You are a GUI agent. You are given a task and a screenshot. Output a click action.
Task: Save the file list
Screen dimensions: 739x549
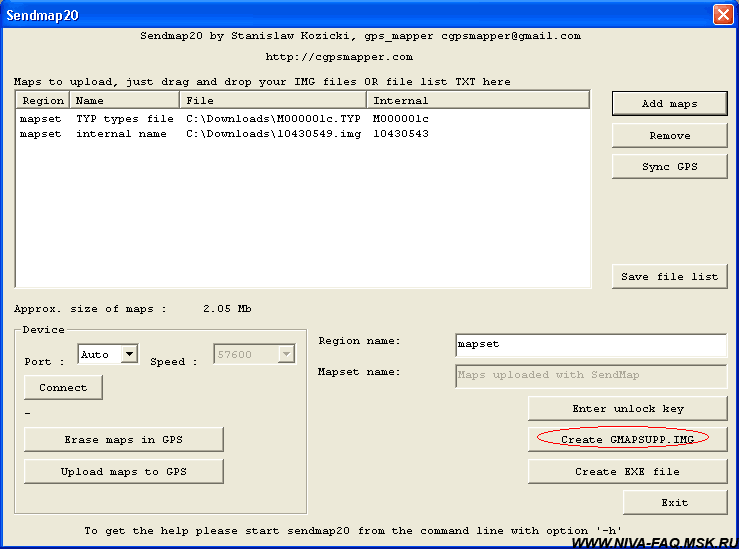[669, 277]
